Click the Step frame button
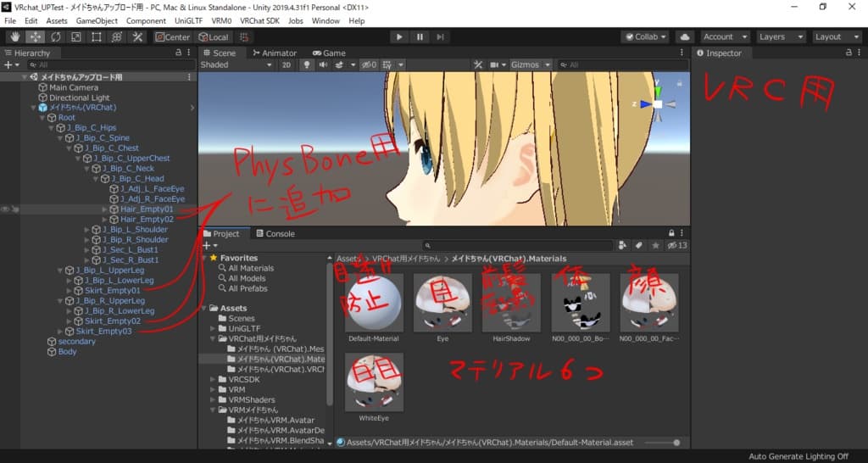 [440, 37]
